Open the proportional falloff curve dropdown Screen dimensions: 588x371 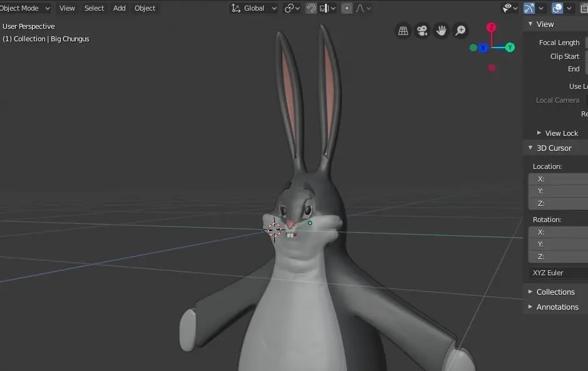click(x=363, y=8)
